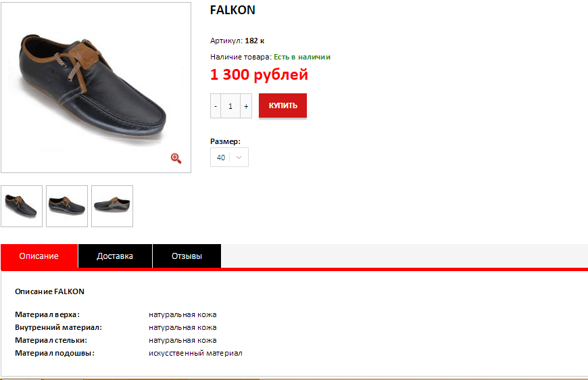Click the red magnifier zoom icon
588x380 pixels.
[x=176, y=158]
